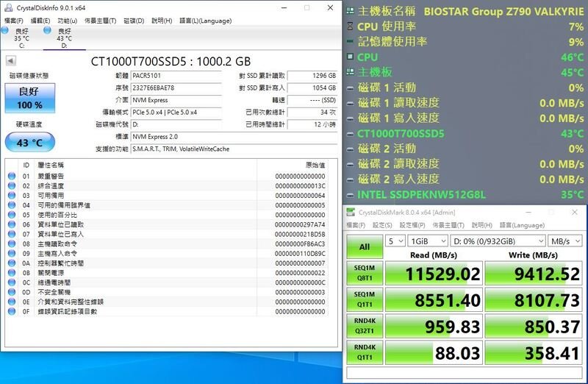Open the MB/s unit dropdown
The width and height of the screenshot is (588, 384).
pos(564,241)
